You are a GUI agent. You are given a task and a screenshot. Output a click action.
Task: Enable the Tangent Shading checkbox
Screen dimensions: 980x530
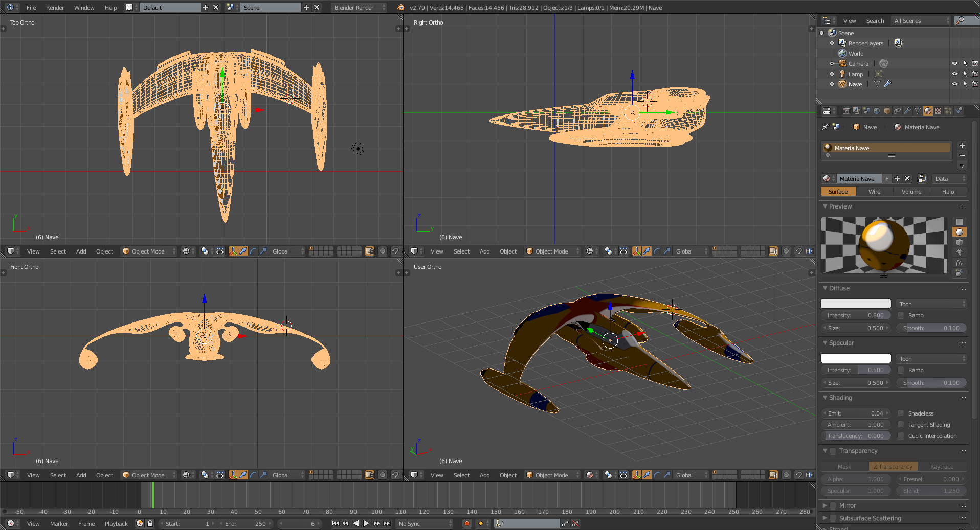(x=901, y=425)
